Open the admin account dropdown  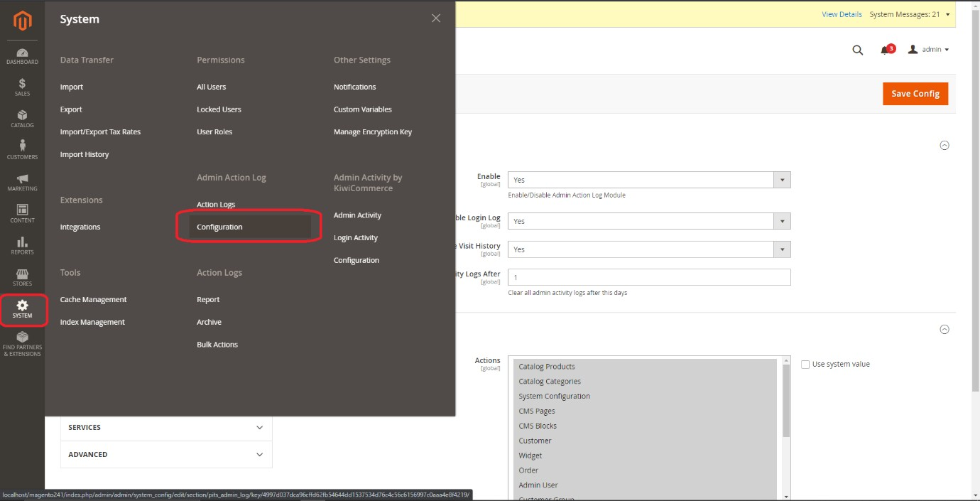click(x=929, y=50)
